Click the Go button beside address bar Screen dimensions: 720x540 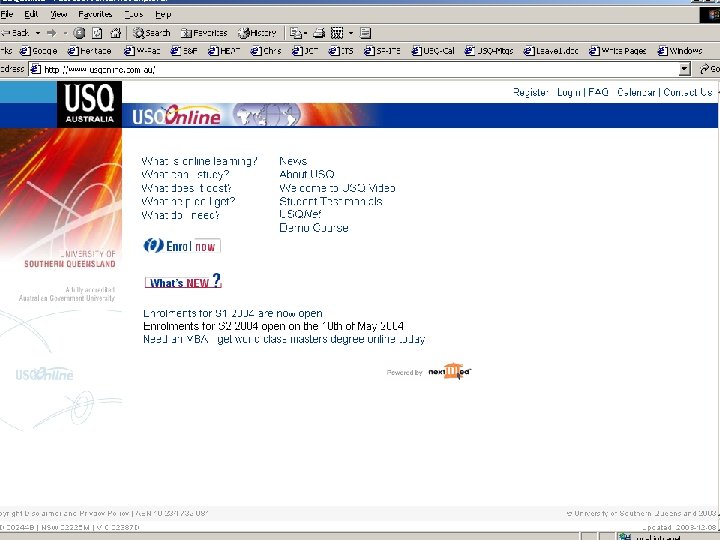tap(709, 69)
